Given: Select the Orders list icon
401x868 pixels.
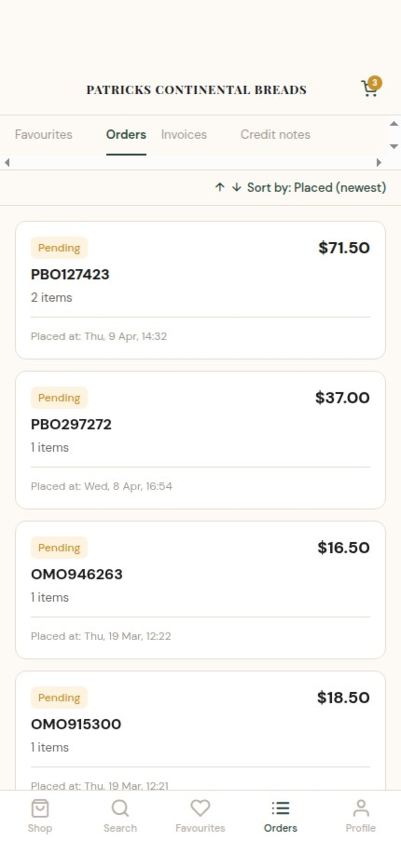Looking at the screenshot, I should [280, 808].
